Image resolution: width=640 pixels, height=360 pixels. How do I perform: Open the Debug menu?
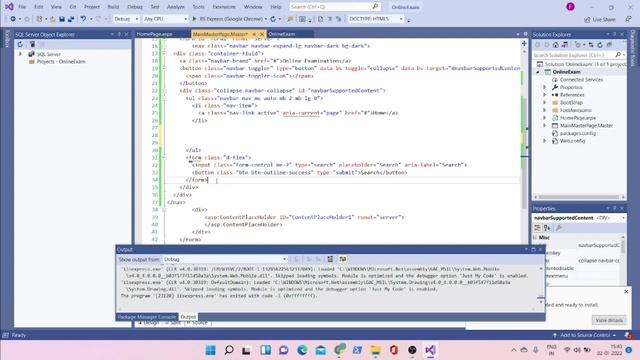(x=134, y=7)
